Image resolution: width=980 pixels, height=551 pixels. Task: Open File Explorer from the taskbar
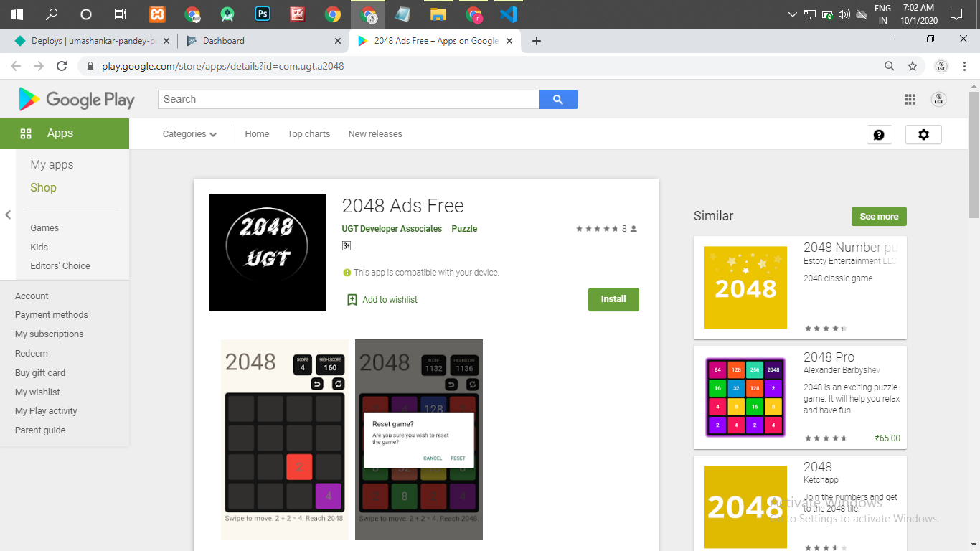tap(438, 14)
